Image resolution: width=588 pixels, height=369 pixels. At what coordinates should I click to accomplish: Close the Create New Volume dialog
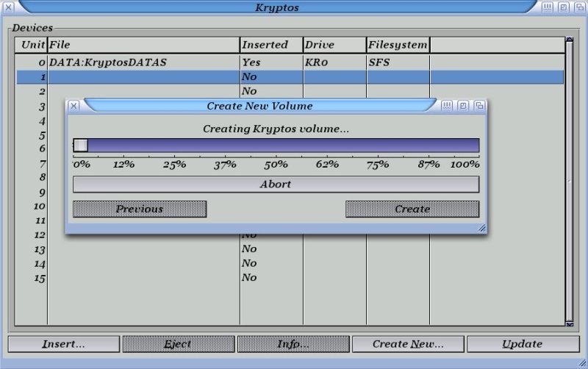73,106
